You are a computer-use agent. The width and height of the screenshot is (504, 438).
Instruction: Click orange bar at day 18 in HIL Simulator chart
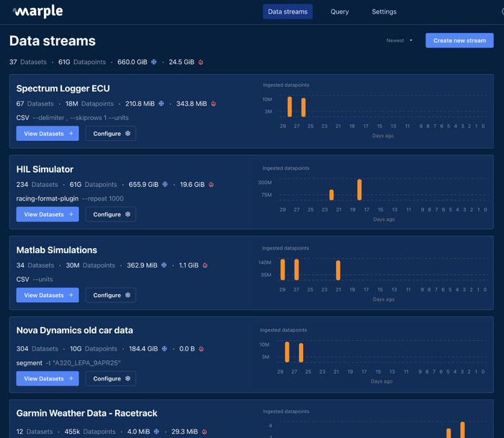[359, 190]
